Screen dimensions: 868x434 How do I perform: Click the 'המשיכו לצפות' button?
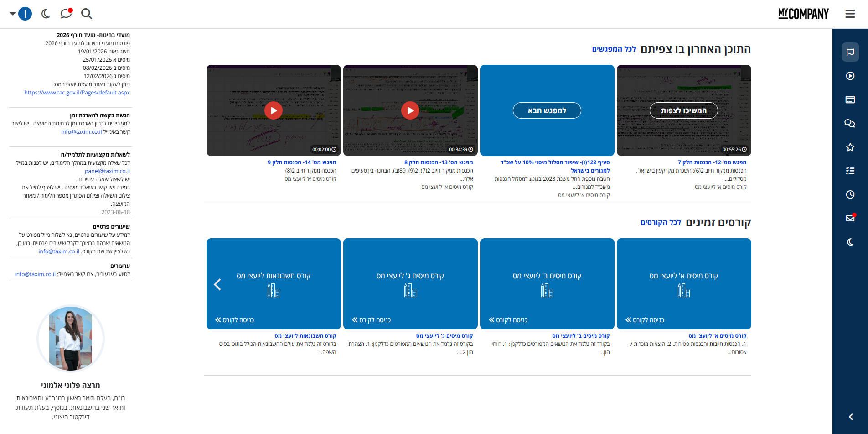pos(683,110)
